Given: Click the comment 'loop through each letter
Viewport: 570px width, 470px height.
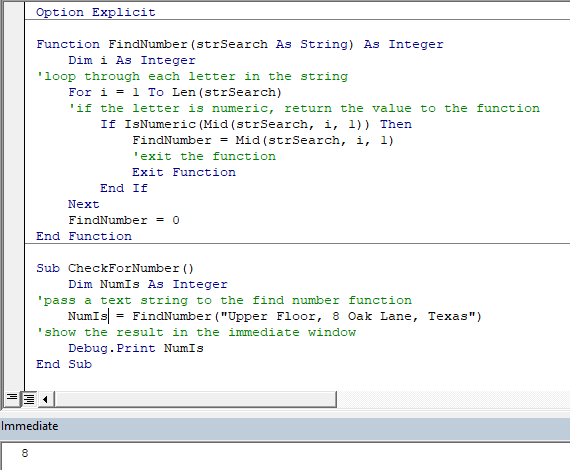Looking at the screenshot, I should [192, 76].
